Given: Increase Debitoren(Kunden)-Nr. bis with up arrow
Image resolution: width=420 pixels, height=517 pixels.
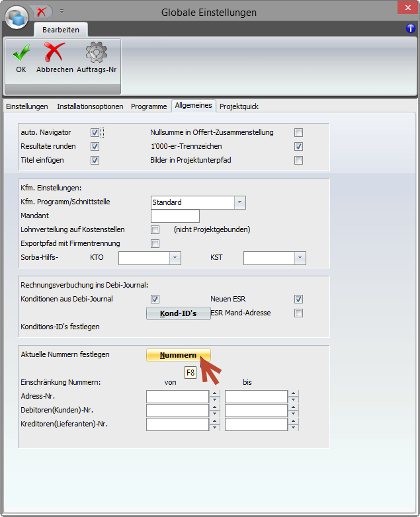Looking at the screenshot, I should (x=293, y=407).
